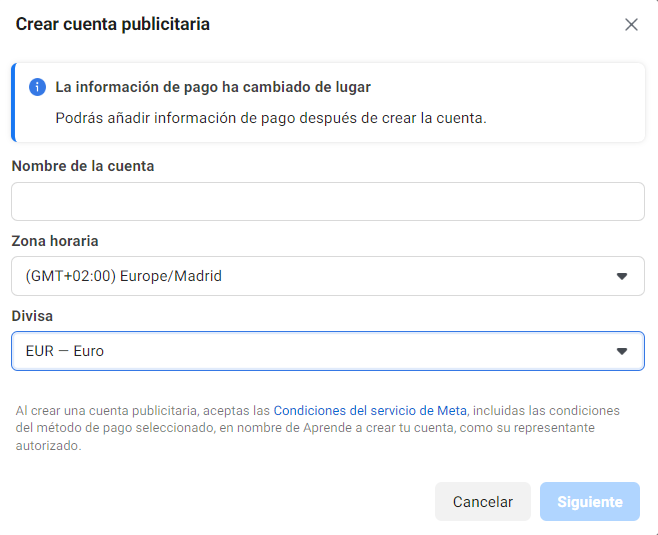Click the word "autorizado" ending the disclaimer
The height and width of the screenshot is (535, 658).
tap(48, 446)
